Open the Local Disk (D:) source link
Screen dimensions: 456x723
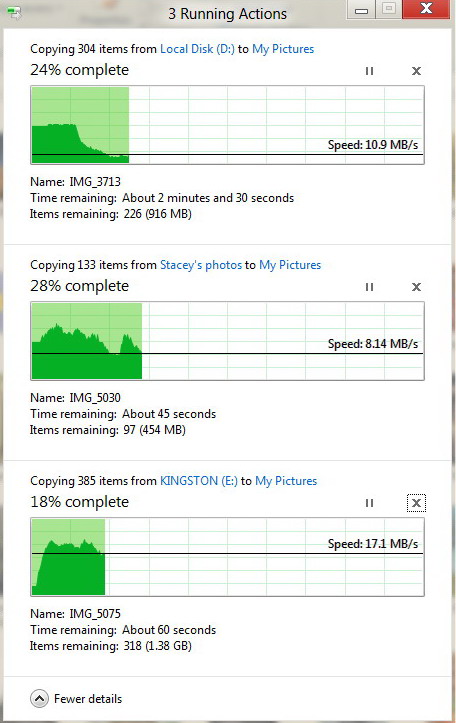[x=197, y=49]
